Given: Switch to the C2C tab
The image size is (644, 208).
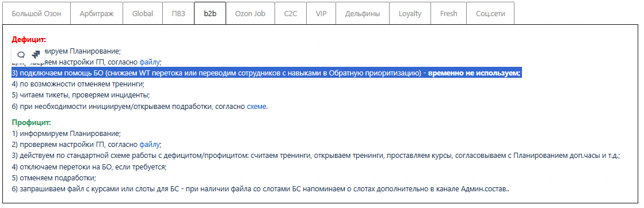Looking at the screenshot, I should (x=291, y=14).
